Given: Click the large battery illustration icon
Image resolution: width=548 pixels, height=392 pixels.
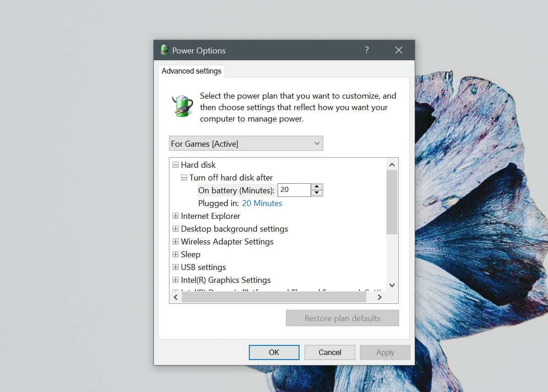Looking at the screenshot, I should [x=182, y=106].
